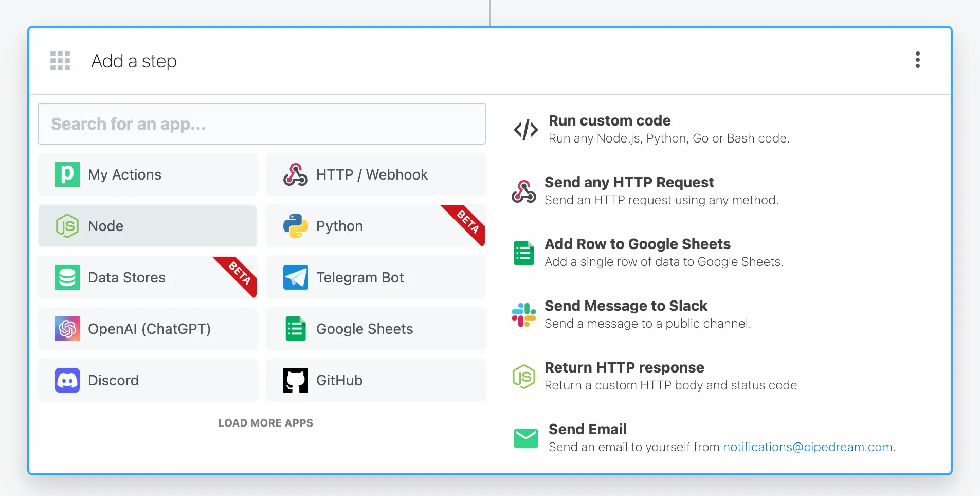Viewport: 980px width, 496px height.
Task: Pick Add Row to Google Sheets
Action: pos(638,244)
